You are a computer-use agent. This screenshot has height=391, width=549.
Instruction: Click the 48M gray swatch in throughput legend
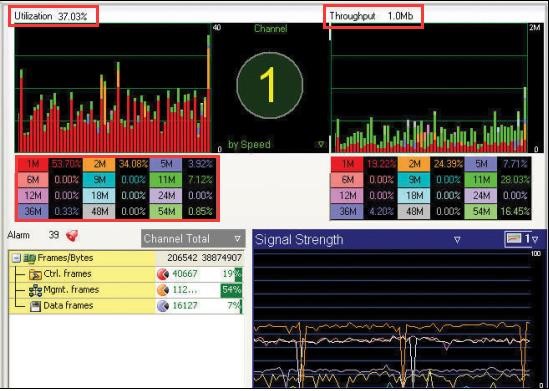pyautogui.click(x=414, y=211)
